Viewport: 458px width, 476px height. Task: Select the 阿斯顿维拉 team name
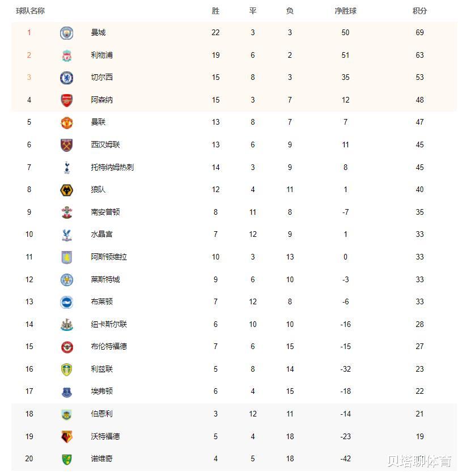click(x=109, y=257)
